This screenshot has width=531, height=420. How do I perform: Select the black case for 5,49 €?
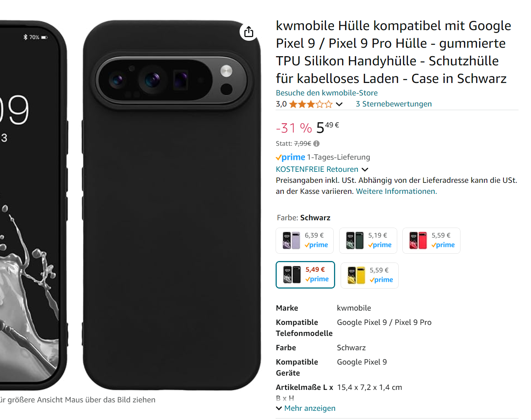[x=305, y=275]
